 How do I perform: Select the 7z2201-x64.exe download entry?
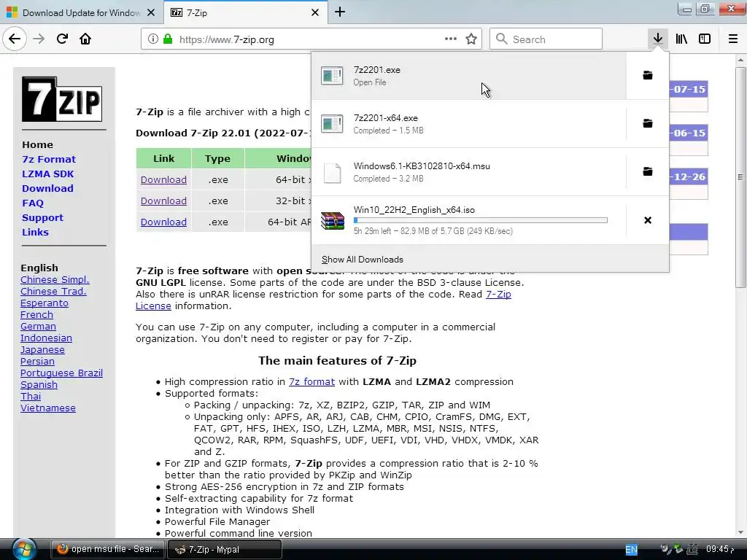pyautogui.click(x=469, y=124)
